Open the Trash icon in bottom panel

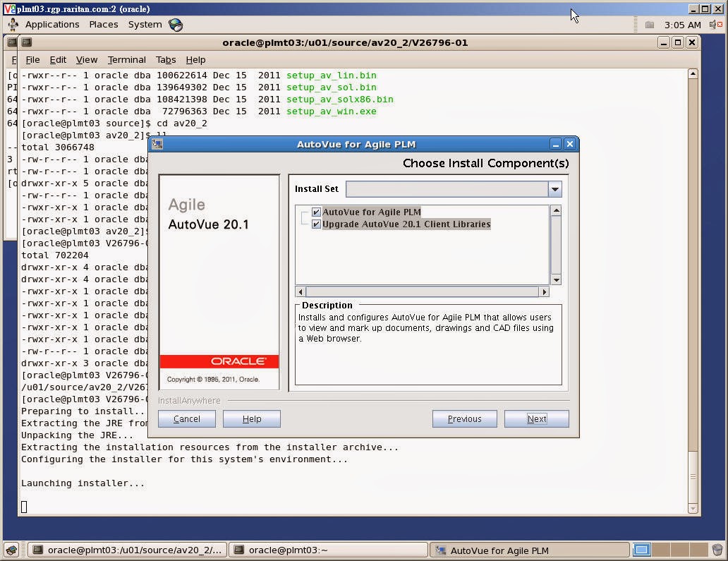point(717,550)
